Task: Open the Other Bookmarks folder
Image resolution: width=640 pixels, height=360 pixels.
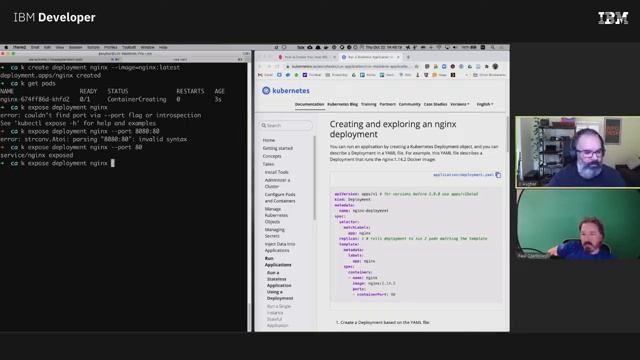Action: [489, 75]
